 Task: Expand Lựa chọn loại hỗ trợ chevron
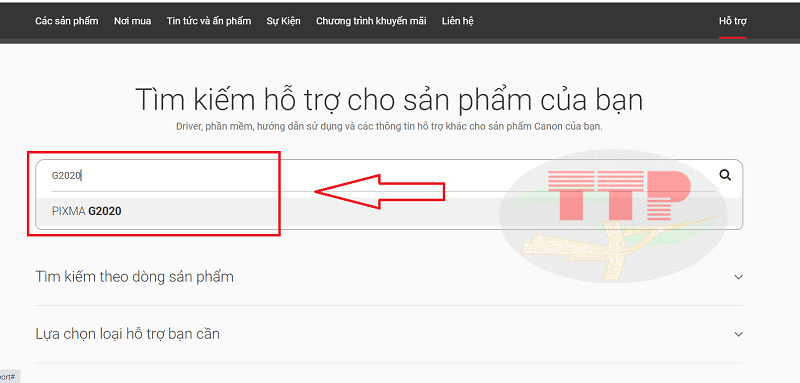[738, 335]
